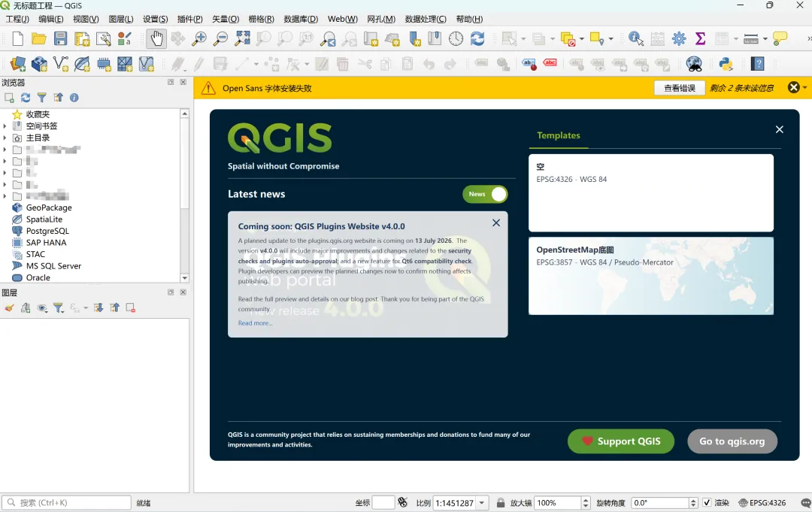Click the Zoom Last icon
Image resolution: width=812 pixels, height=512 pixels.
point(328,39)
